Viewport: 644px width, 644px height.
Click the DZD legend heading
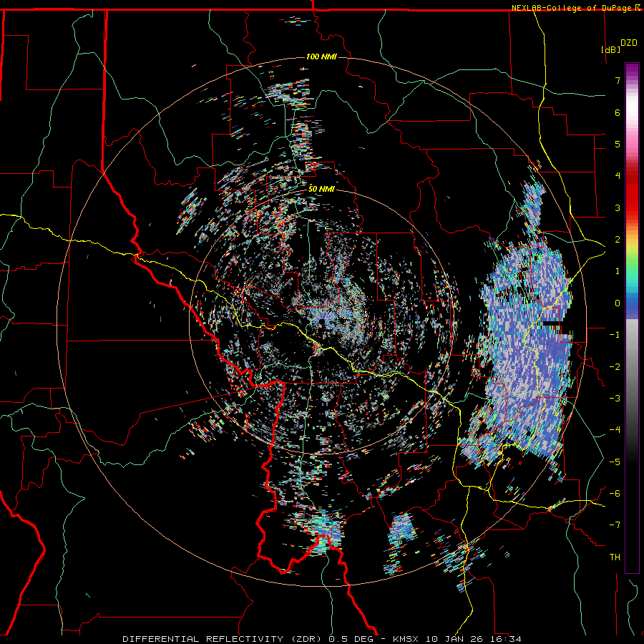click(628, 43)
